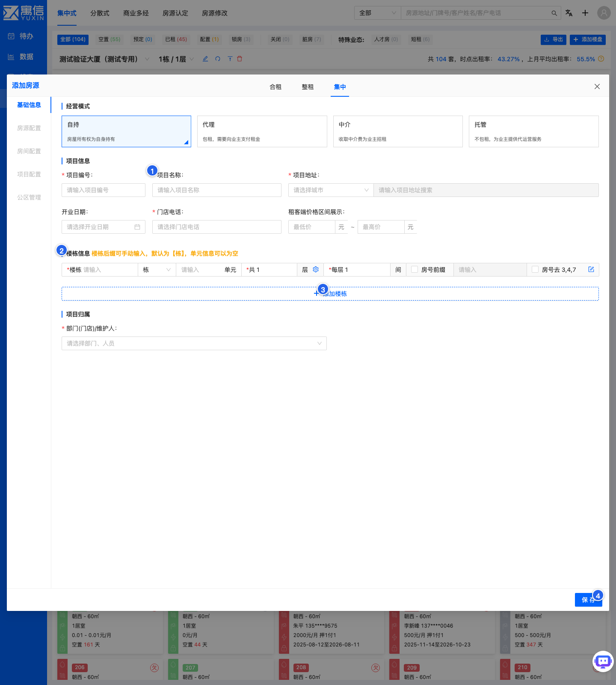Click the 门店电话 input field
The width and height of the screenshot is (616, 685).
[x=217, y=227]
